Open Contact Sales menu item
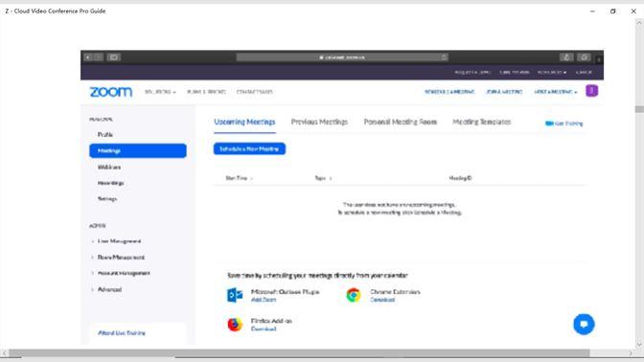This screenshot has width=644, height=362. 254,92
